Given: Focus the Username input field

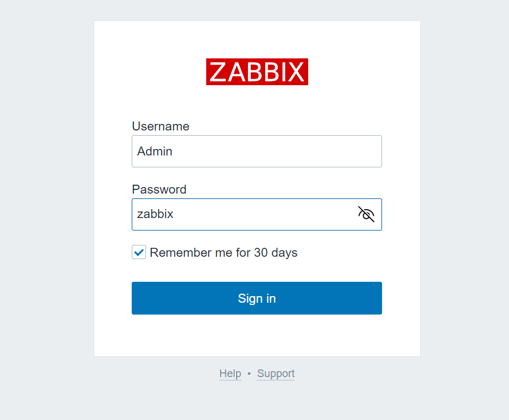Looking at the screenshot, I should pos(256,151).
